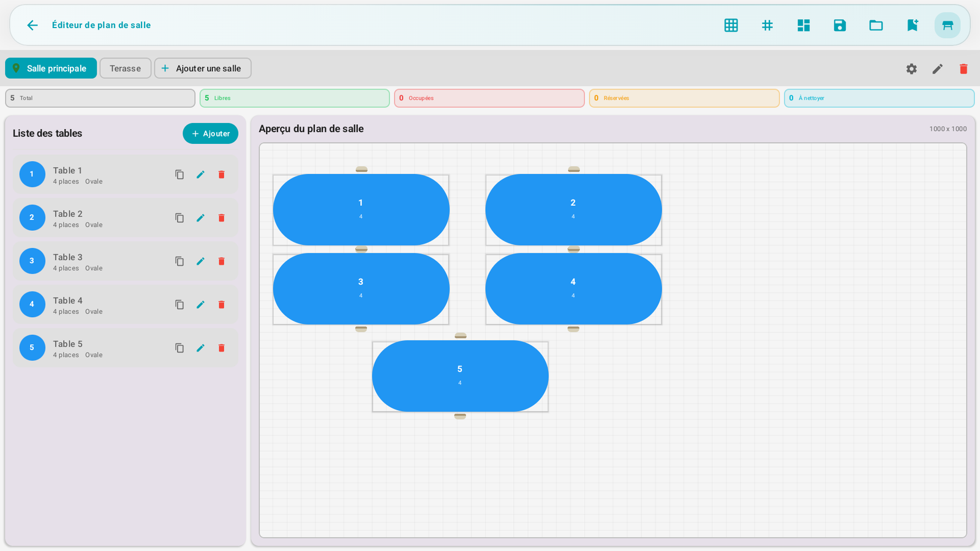Viewport: 980px width, 551px height.
Task: Select oval table 5 on floor plan
Action: click(460, 376)
